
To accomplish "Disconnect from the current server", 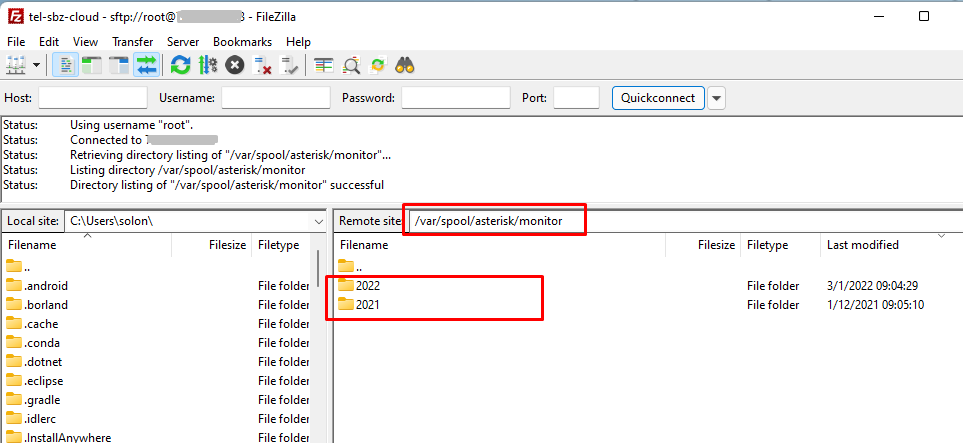I will [x=263, y=65].
